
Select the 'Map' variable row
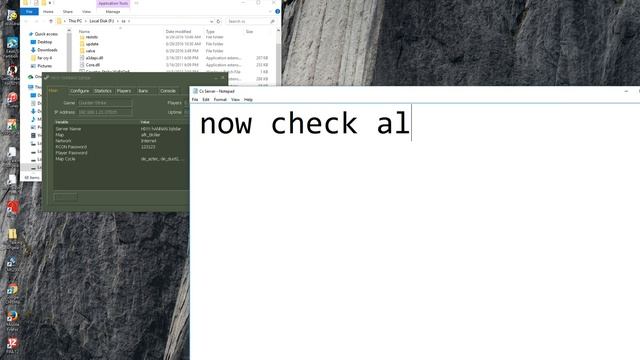point(121,135)
